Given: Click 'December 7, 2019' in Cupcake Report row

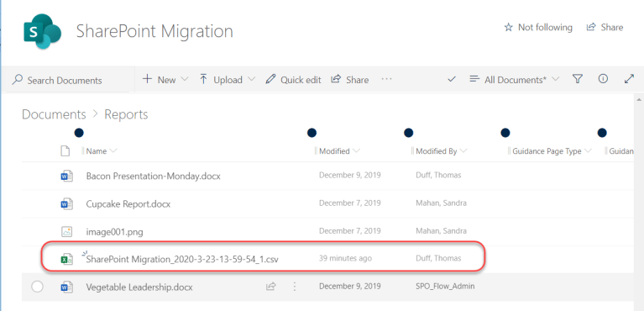Looking at the screenshot, I should pos(350,203).
